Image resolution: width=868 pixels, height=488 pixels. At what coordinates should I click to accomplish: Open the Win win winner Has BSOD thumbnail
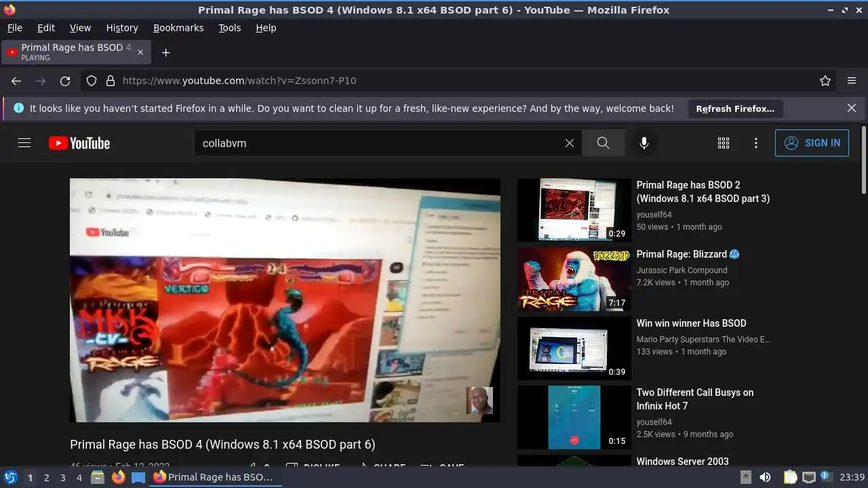[x=574, y=348]
